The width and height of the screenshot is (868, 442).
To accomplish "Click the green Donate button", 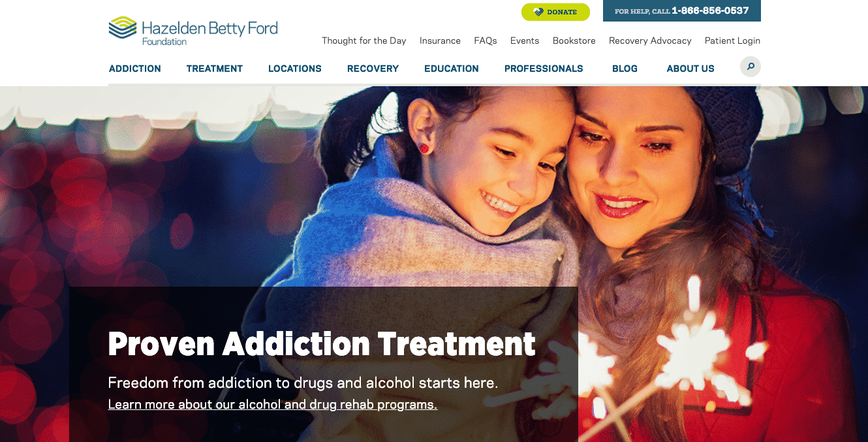I will [555, 12].
